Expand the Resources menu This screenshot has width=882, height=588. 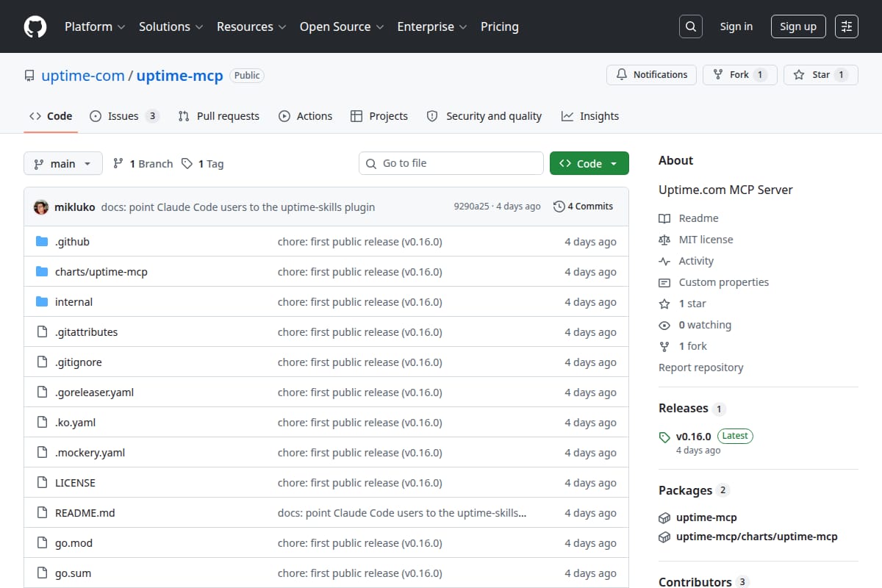(x=251, y=26)
